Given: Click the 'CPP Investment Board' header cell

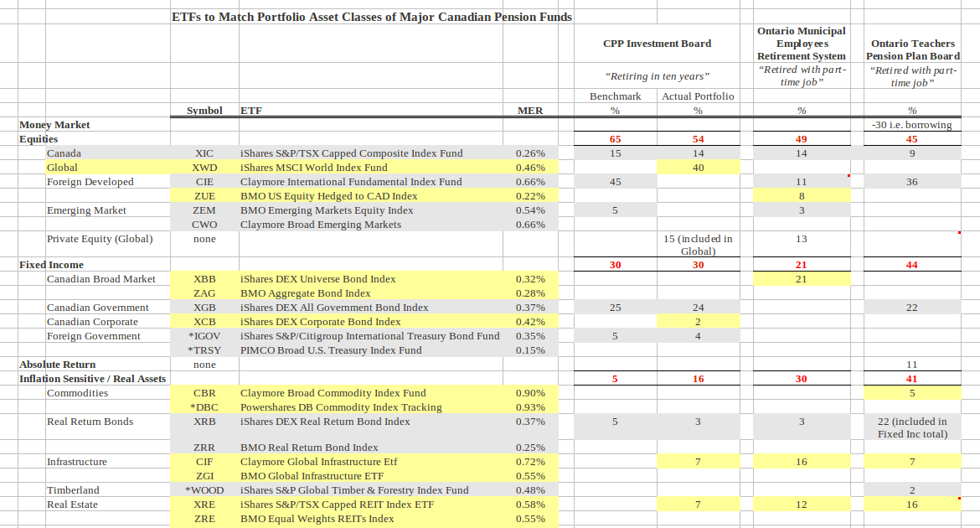Looking at the screenshot, I should (657, 44).
